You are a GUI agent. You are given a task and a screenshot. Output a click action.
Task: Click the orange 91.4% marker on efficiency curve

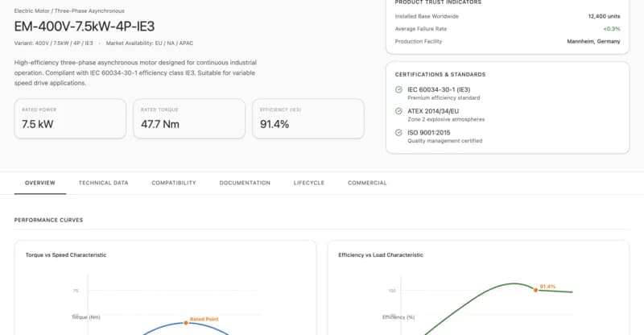click(x=535, y=289)
